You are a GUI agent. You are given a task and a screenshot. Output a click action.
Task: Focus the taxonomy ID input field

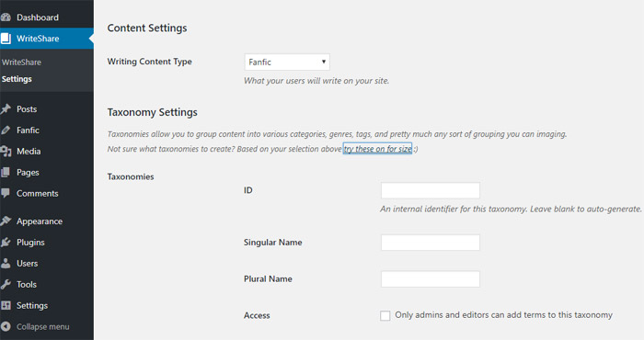pos(431,191)
